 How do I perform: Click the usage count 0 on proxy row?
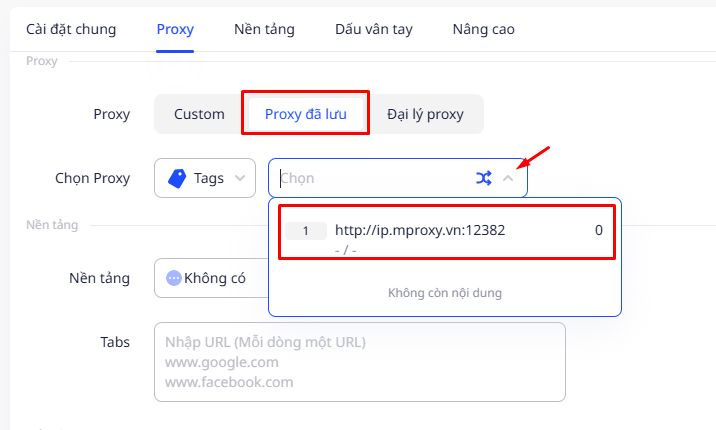598,230
